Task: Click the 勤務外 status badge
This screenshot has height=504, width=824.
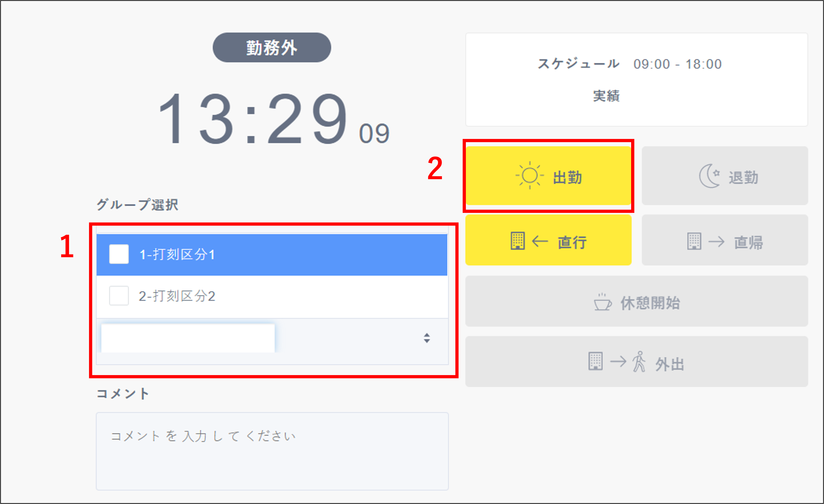Action: [272, 47]
